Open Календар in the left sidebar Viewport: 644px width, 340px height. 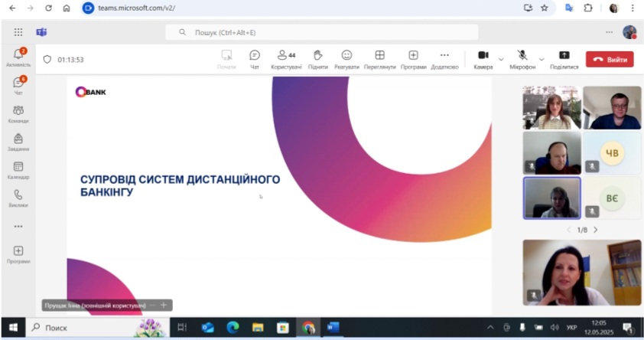click(18, 169)
